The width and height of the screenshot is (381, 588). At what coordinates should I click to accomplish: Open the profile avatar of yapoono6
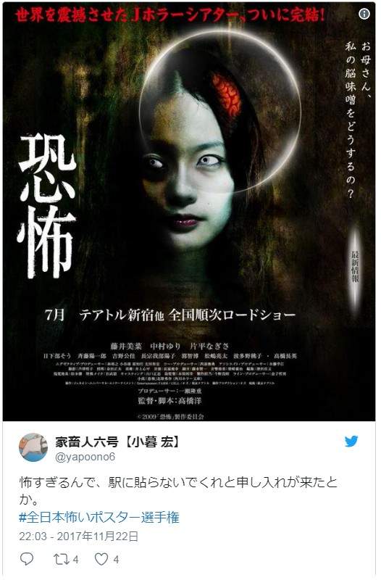(33, 447)
